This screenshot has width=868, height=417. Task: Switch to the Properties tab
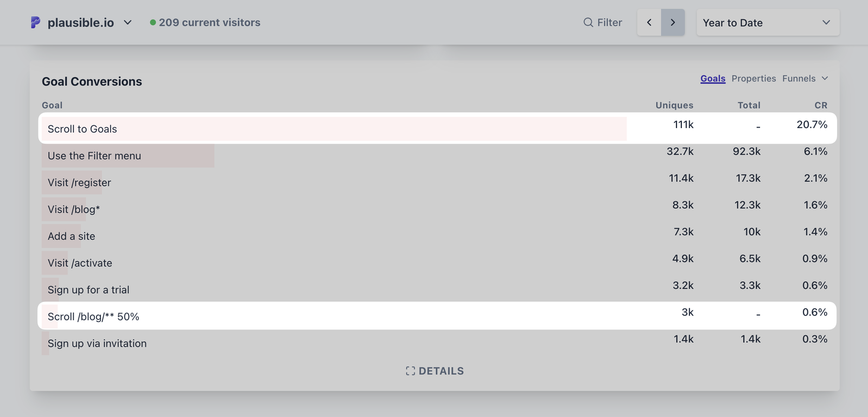[754, 78]
